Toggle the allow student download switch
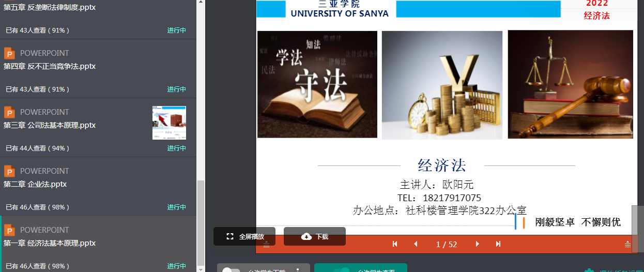Viewport: 644px width, 272px height. click(230, 270)
